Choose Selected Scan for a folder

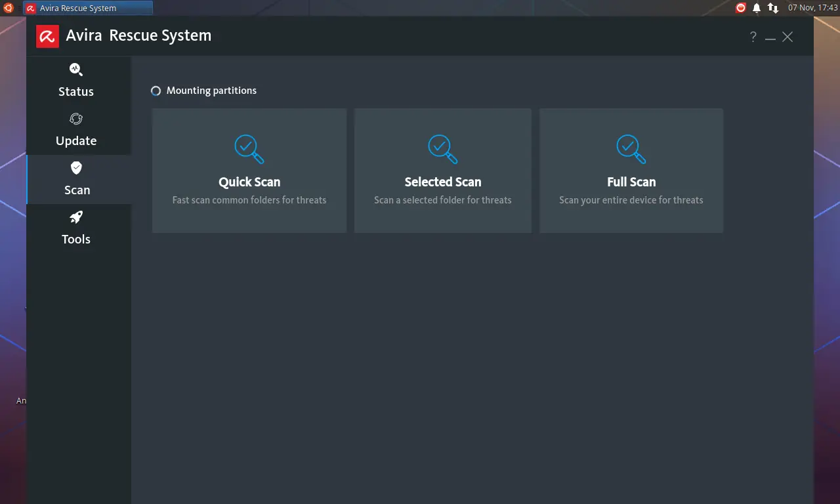[x=443, y=182]
